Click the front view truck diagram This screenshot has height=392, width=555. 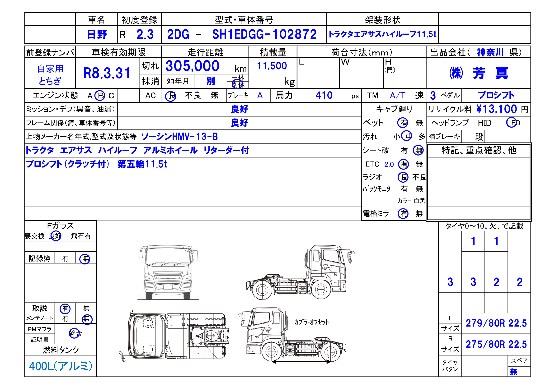168,272
